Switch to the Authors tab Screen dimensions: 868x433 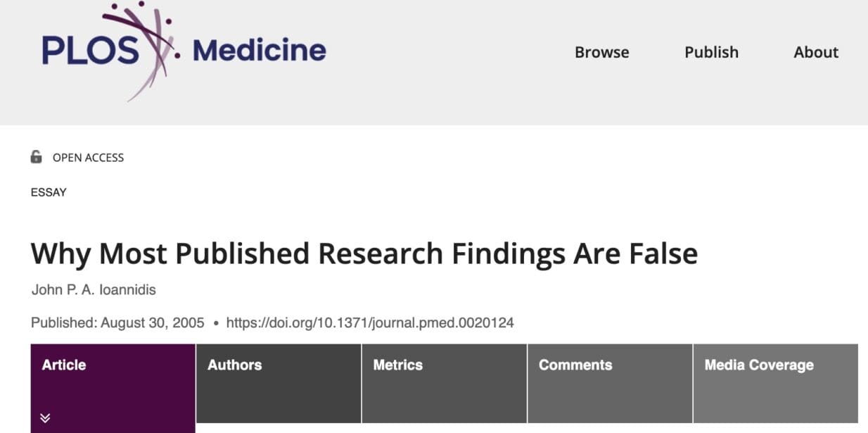coord(235,365)
